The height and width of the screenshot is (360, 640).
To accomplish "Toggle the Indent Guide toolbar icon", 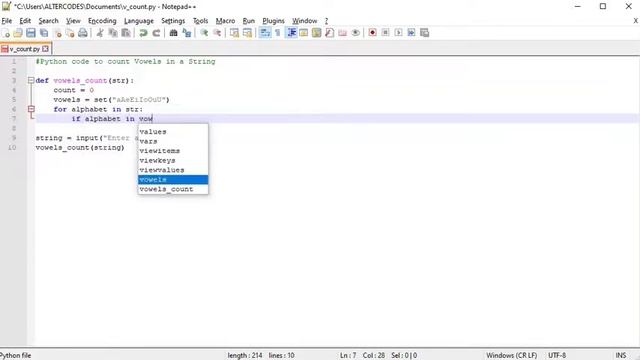I will pos(291,33).
